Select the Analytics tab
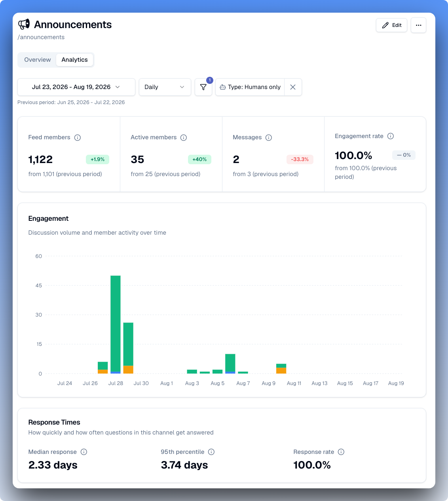Image resolution: width=448 pixels, height=501 pixels. tap(74, 60)
